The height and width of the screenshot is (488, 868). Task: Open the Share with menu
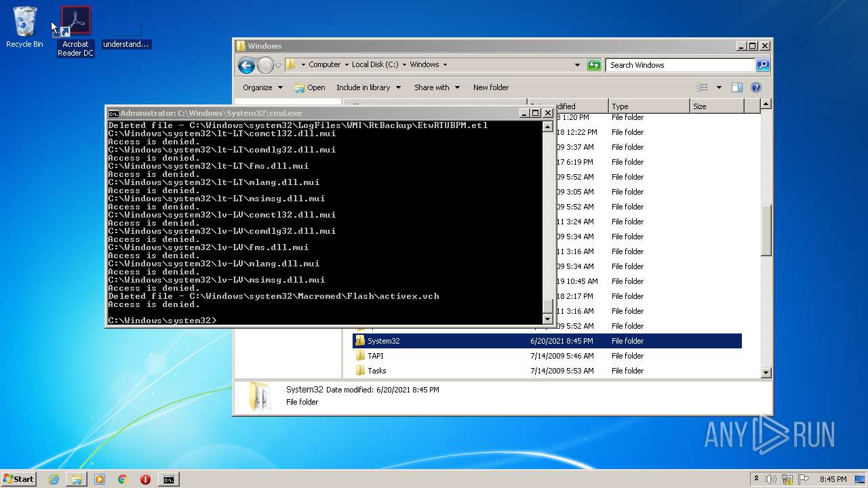[437, 87]
